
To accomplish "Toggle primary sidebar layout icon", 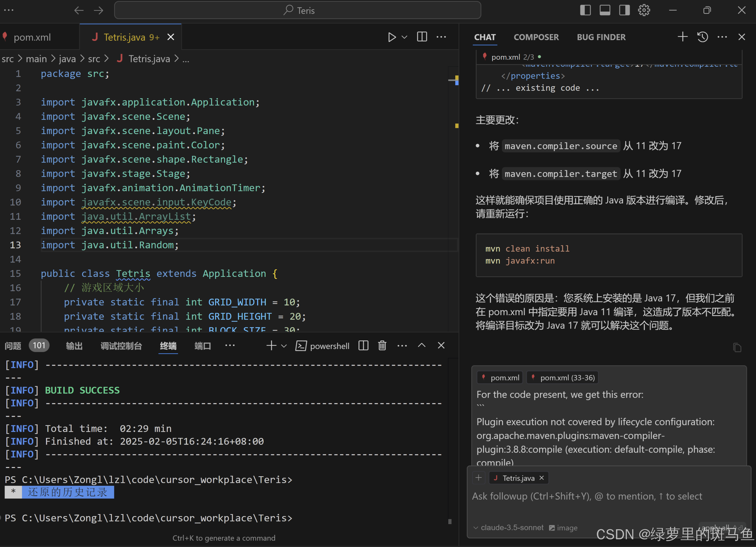I will pyautogui.click(x=585, y=10).
